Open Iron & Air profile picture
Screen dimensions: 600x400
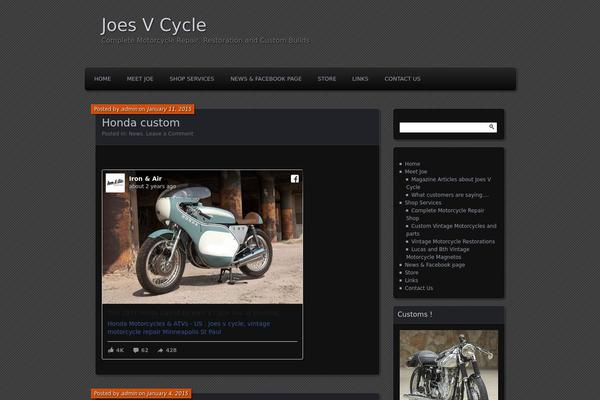(x=115, y=183)
